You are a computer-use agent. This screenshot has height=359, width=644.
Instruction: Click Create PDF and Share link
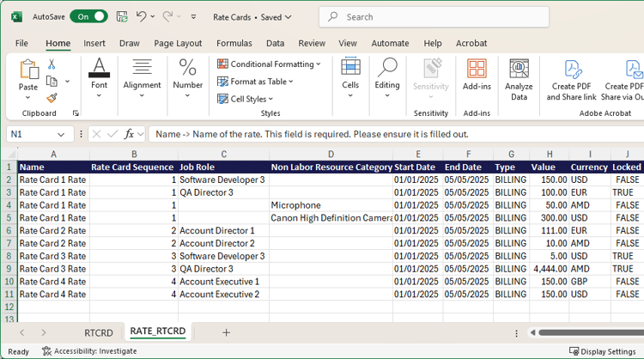click(571, 80)
